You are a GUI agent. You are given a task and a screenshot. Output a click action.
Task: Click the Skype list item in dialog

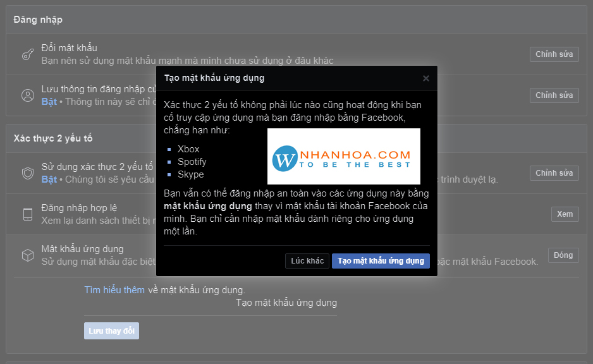point(191,174)
